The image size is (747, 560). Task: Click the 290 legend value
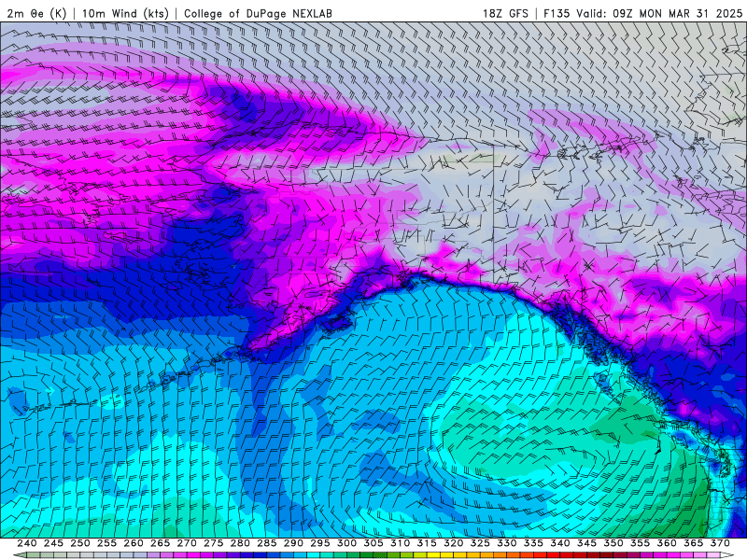click(293, 543)
